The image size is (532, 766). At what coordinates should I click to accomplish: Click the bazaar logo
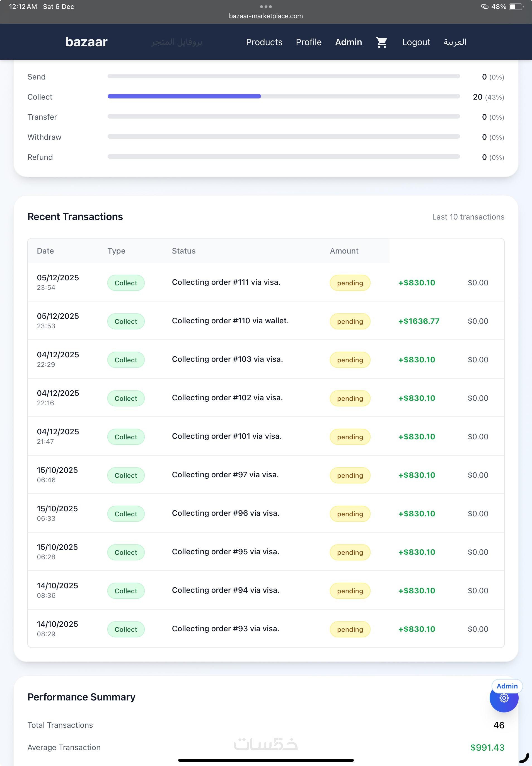[86, 42]
